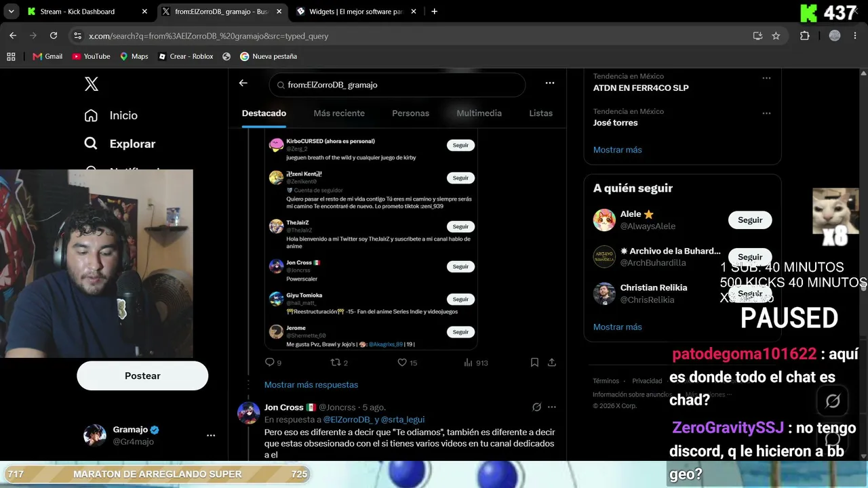Viewport: 868px width, 488px height.
Task: Open Información sobre anuncios footer link
Action: pyautogui.click(x=633, y=394)
